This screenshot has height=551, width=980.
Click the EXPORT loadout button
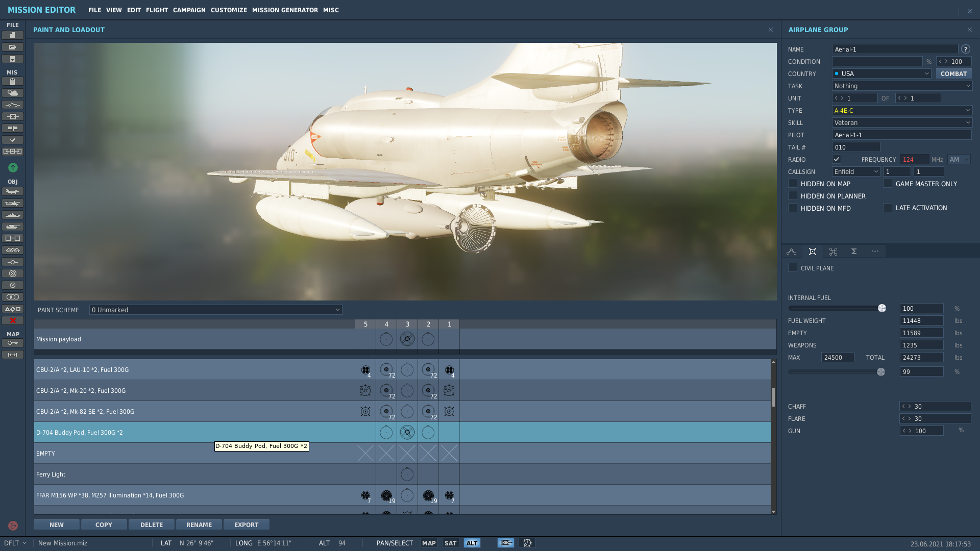pos(247,524)
